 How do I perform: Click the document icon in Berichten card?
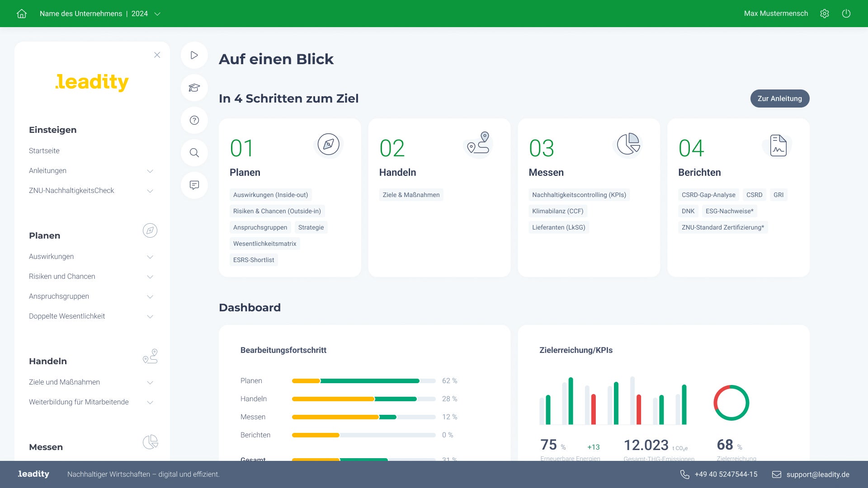(x=778, y=145)
